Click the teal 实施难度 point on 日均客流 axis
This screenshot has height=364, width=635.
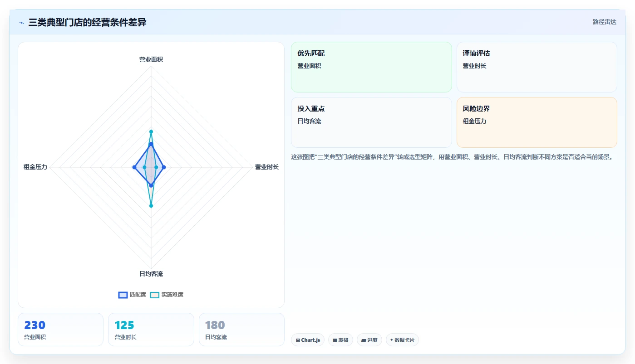pos(151,206)
